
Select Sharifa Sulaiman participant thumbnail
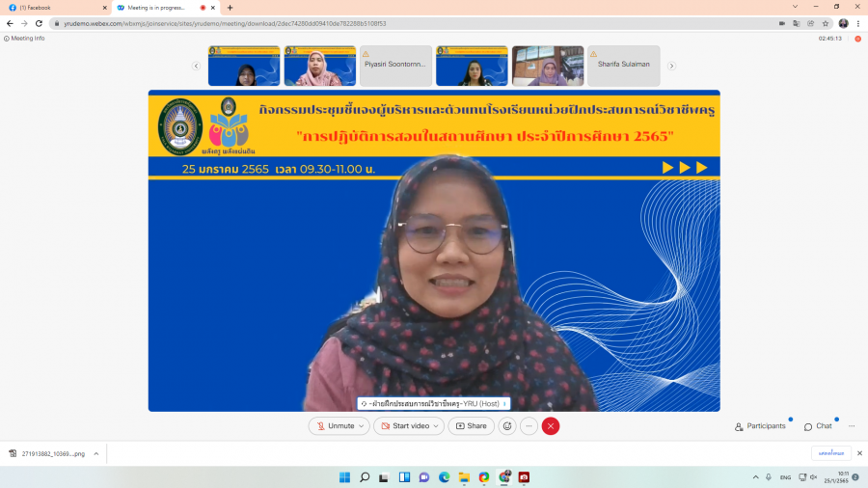click(x=624, y=66)
